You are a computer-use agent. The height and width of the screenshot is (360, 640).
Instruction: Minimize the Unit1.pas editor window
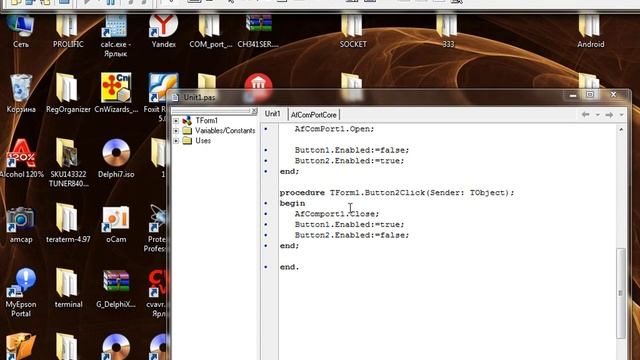(x=573, y=95)
